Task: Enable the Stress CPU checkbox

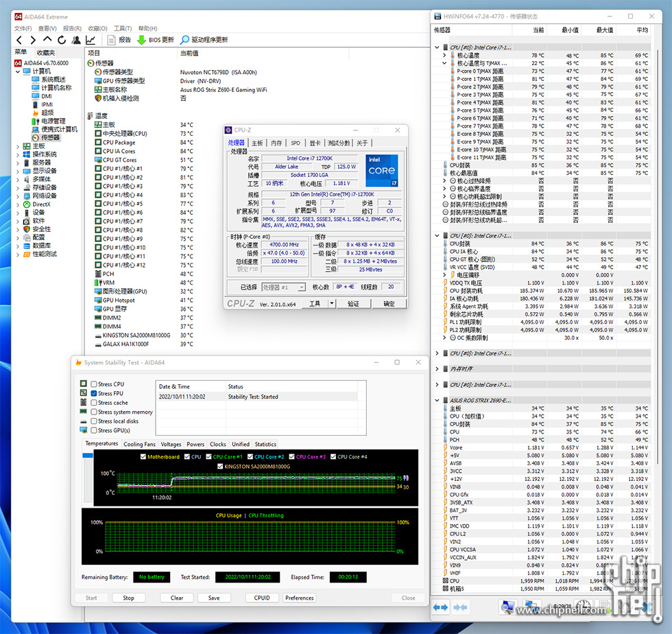Action: pyautogui.click(x=94, y=384)
